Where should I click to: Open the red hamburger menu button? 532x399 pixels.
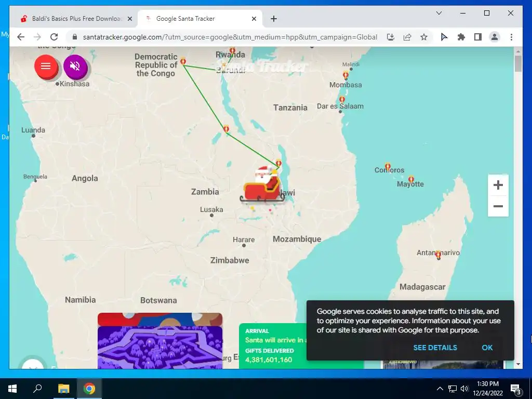tap(46, 66)
